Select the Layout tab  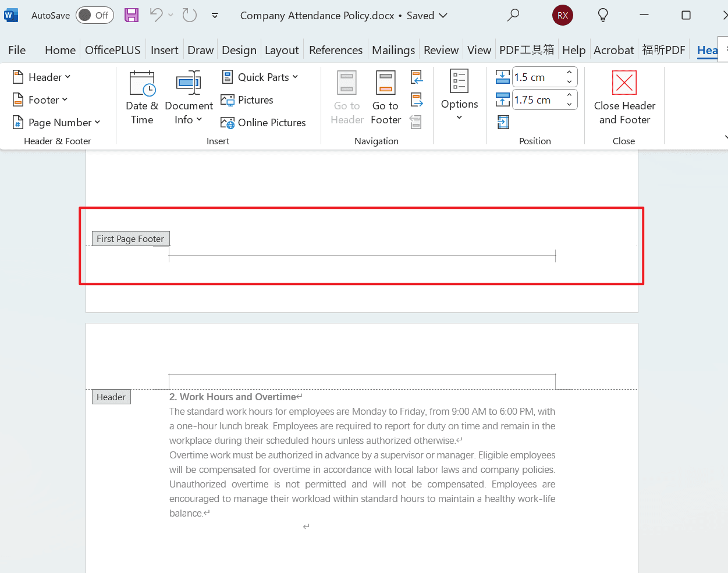click(282, 50)
